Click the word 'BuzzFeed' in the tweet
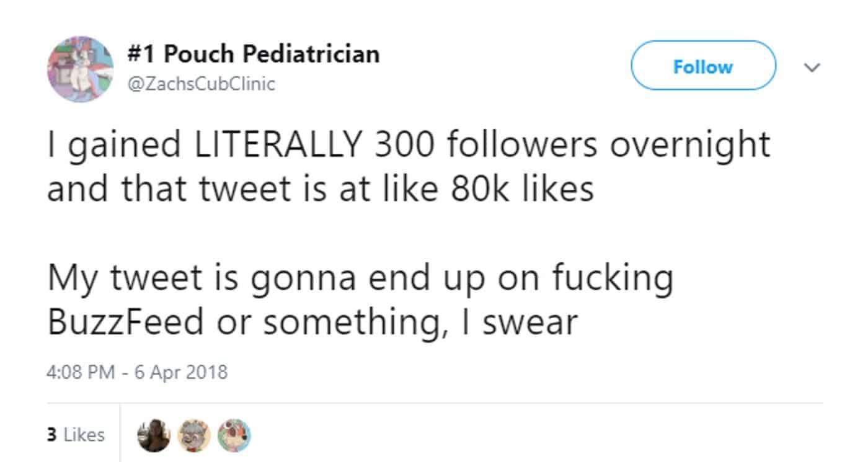 pyautogui.click(x=125, y=322)
